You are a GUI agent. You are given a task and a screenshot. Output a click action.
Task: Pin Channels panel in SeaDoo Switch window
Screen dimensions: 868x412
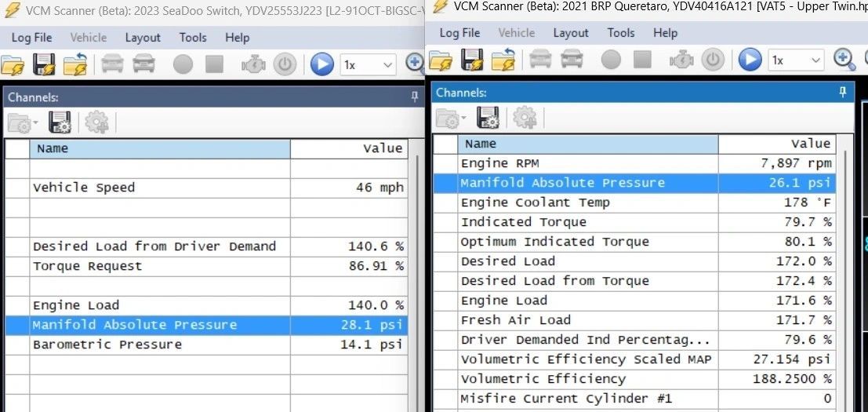point(415,97)
